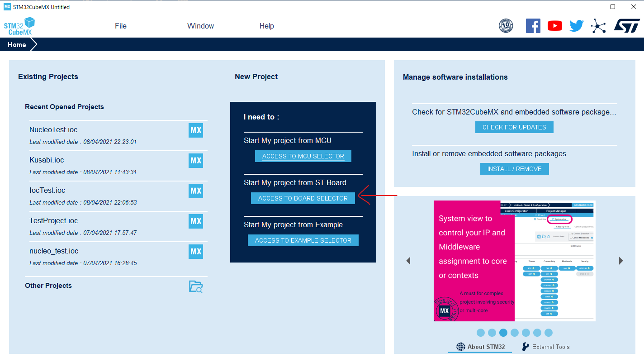Click INSTALL / REMOVE button
Screen dimensions: 644x363
click(515, 169)
